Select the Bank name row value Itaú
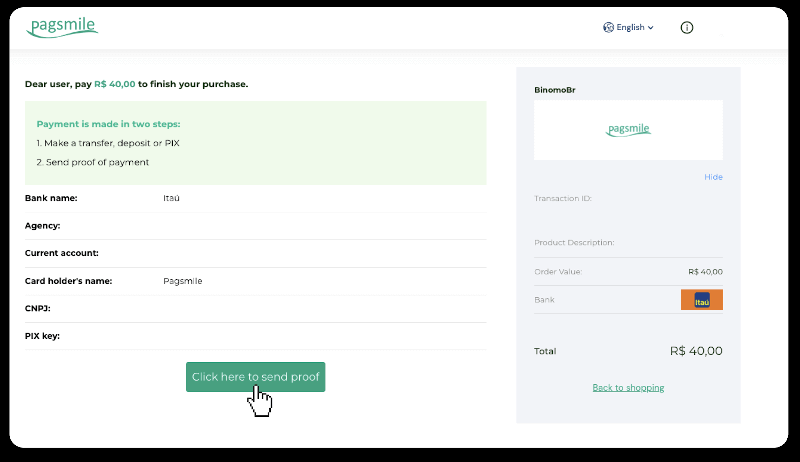The image size is (800, 462). click(171, 198)
